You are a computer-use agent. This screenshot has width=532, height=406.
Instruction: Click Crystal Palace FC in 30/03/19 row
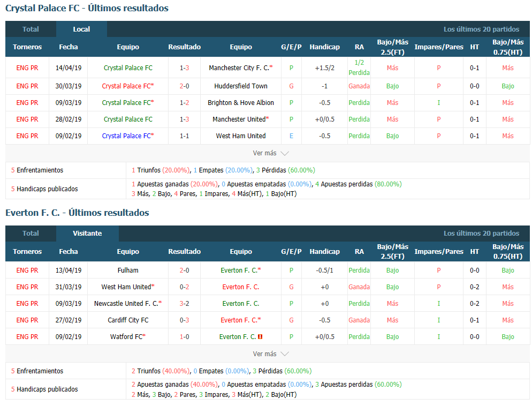[x=128, y=86]
